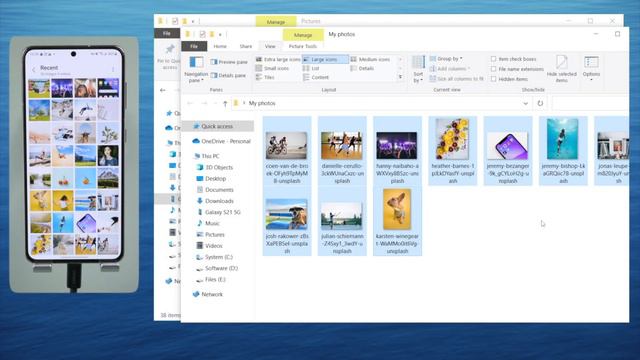Open the Group by dropdown
Screen dimensions: 640x360
[x=446, y=59]
